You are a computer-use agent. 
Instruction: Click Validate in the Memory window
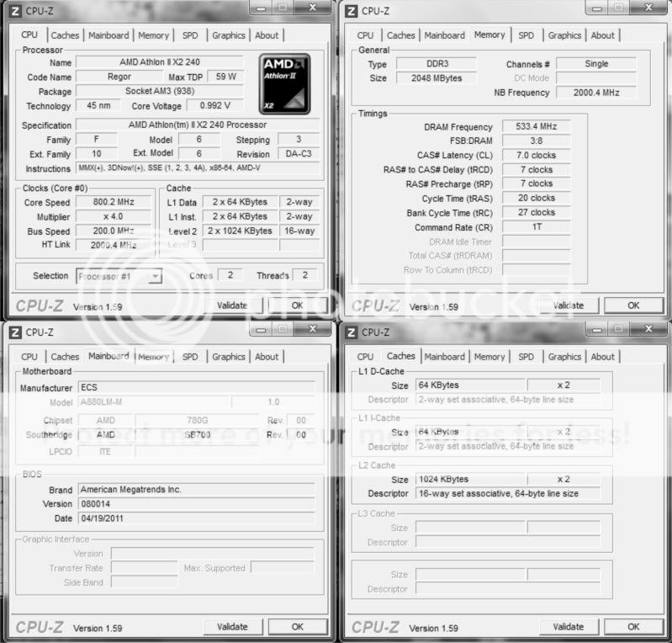[569, 306]
